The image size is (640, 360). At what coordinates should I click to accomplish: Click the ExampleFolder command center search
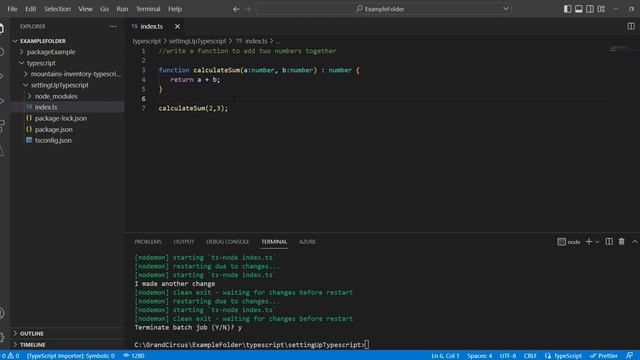[x=384, y=9]
